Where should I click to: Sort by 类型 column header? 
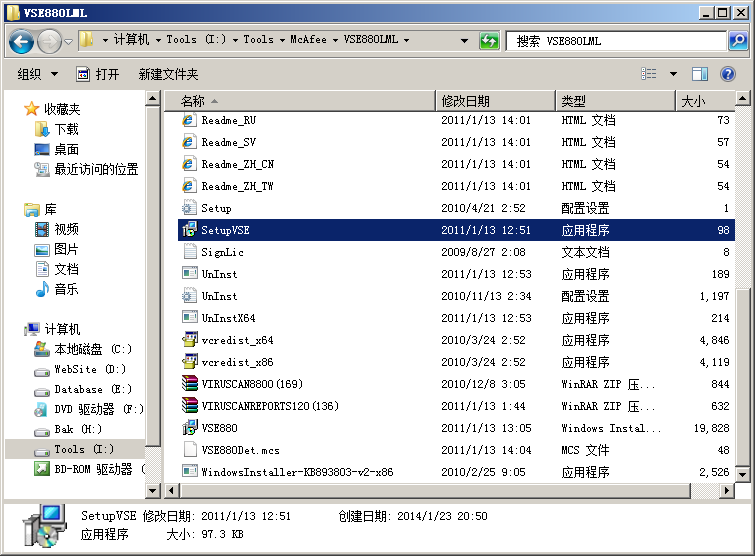[615, 101]
